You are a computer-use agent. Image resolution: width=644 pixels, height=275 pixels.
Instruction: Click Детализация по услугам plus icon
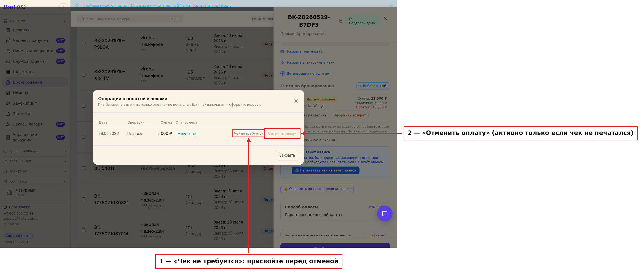pyautogui.click(x=283, y=73)
